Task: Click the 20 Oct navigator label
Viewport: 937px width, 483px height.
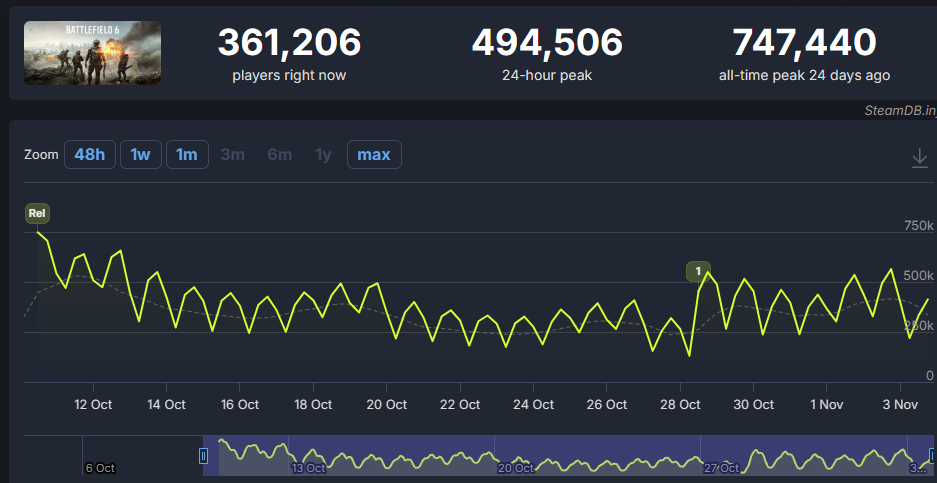Action: click(515, 468)
